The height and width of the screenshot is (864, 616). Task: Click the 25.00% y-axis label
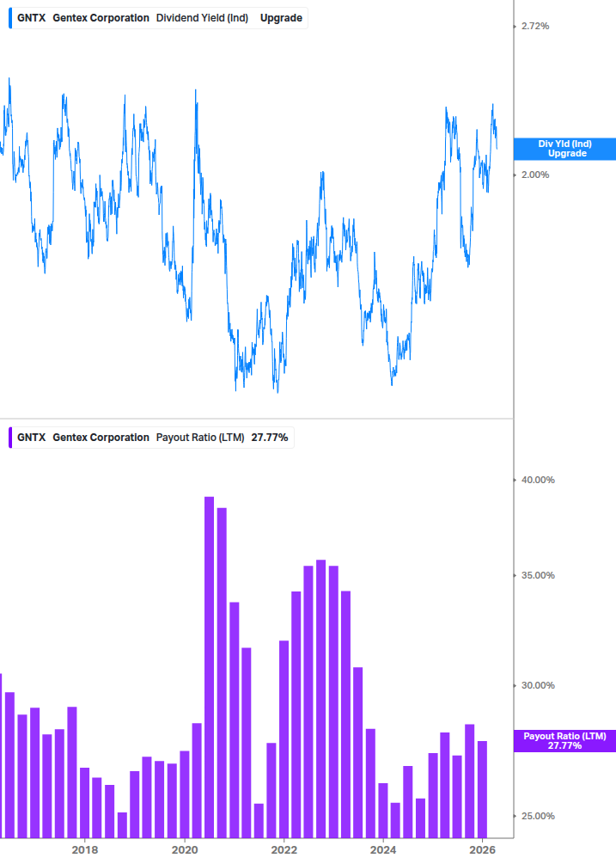pos(538,816)
